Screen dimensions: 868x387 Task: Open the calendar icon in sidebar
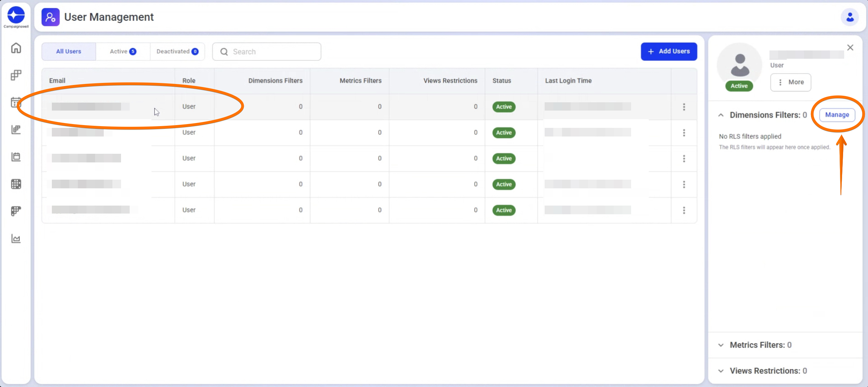click(x=16, y=102)
